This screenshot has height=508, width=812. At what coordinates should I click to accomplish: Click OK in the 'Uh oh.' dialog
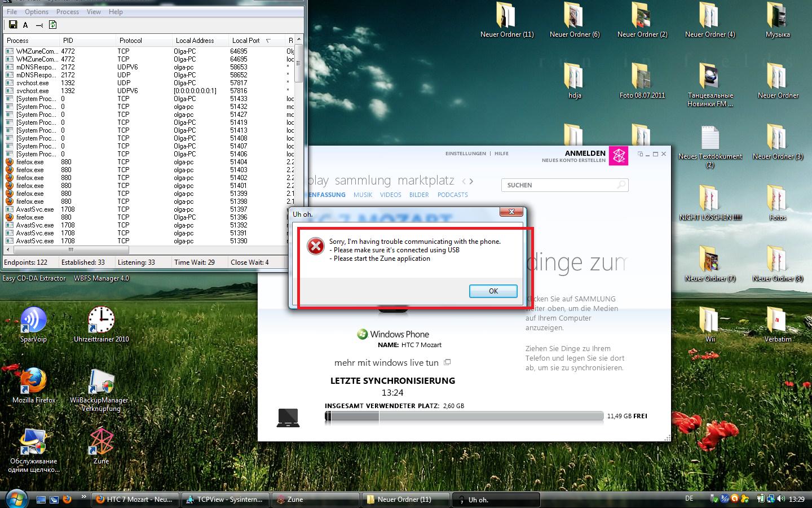coord(493,291)
